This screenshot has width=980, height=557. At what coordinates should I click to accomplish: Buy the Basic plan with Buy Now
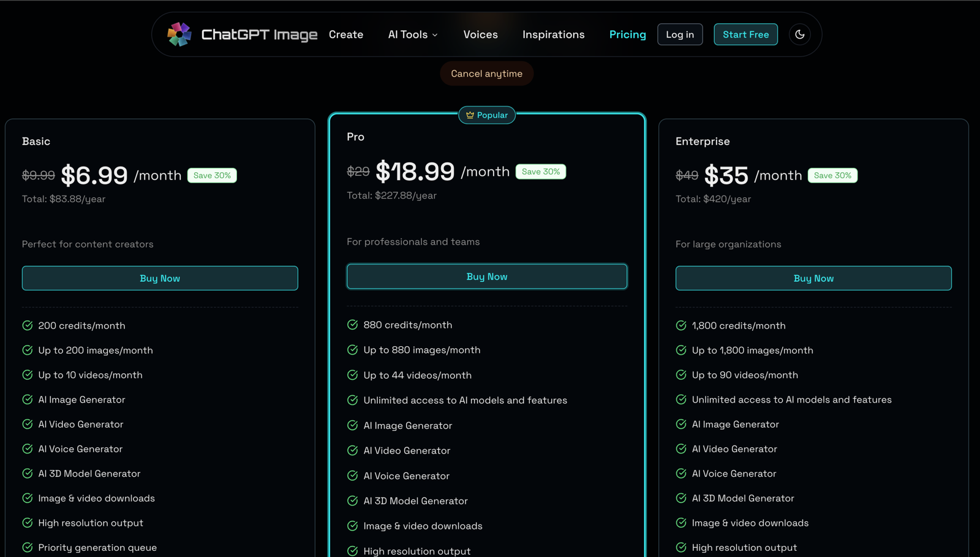pyautogui.click(x=160, y=278)
